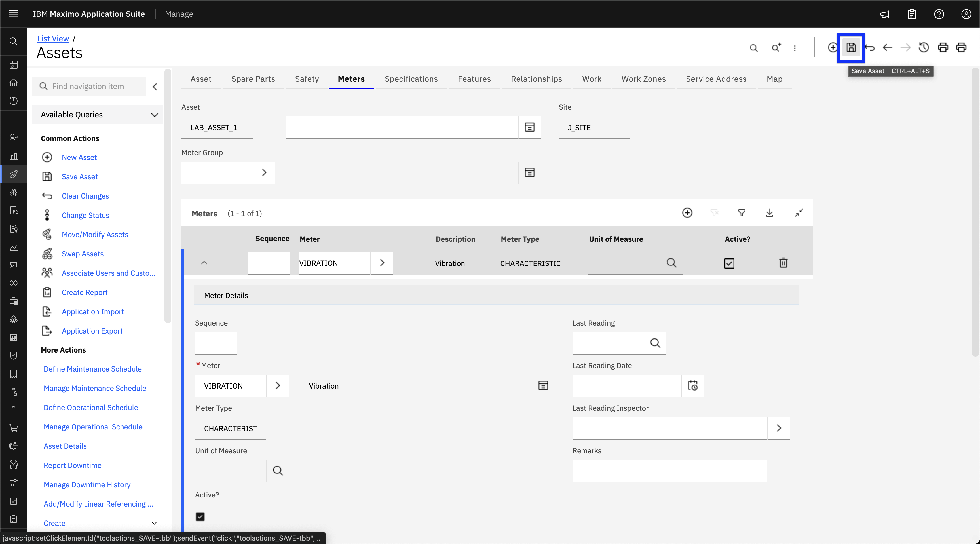
Task: Click the Move/Modify Assets link
Action: point(95,234)
